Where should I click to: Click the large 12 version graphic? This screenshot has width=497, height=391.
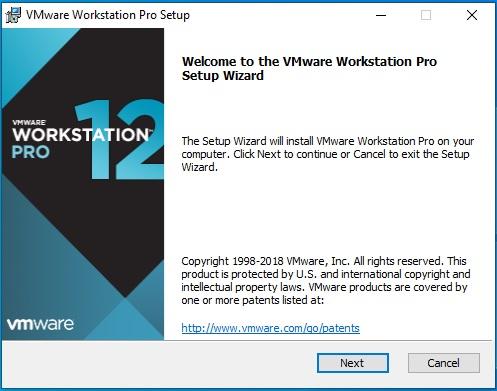pos(120,139)
